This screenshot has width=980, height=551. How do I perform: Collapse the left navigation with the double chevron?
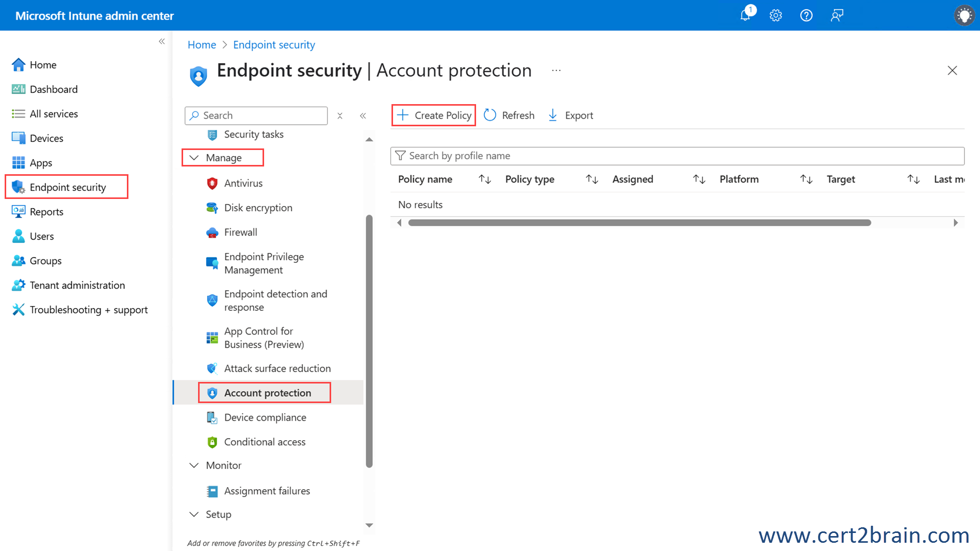(162, 41)
